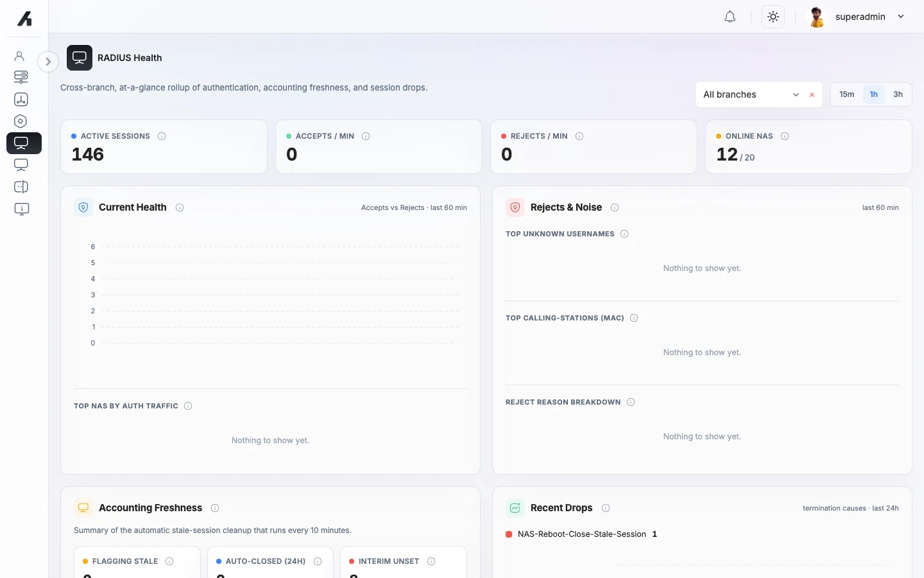924x578 pixels.
Task: Click info icon beside Flagging Stale
Action: pos(169,561)
